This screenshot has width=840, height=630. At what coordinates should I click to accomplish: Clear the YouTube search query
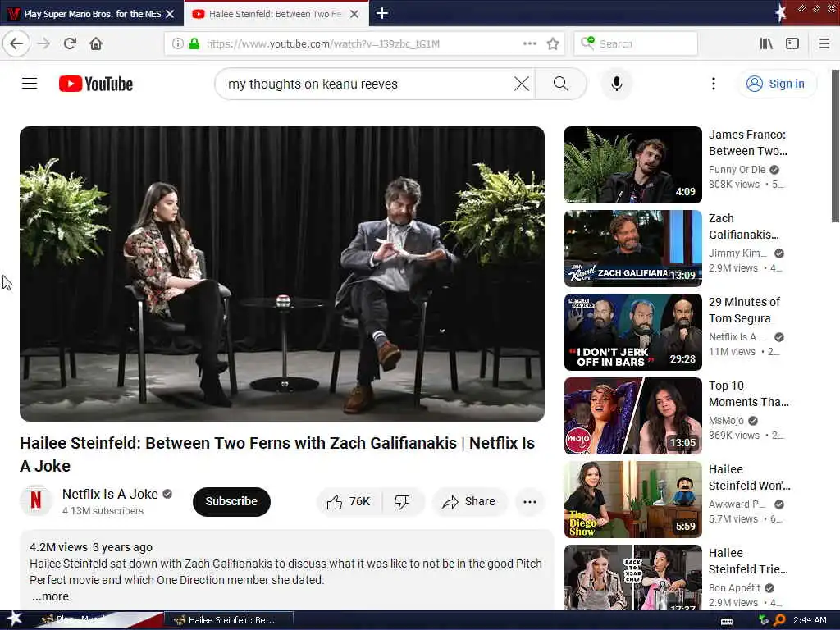(521, 84)
